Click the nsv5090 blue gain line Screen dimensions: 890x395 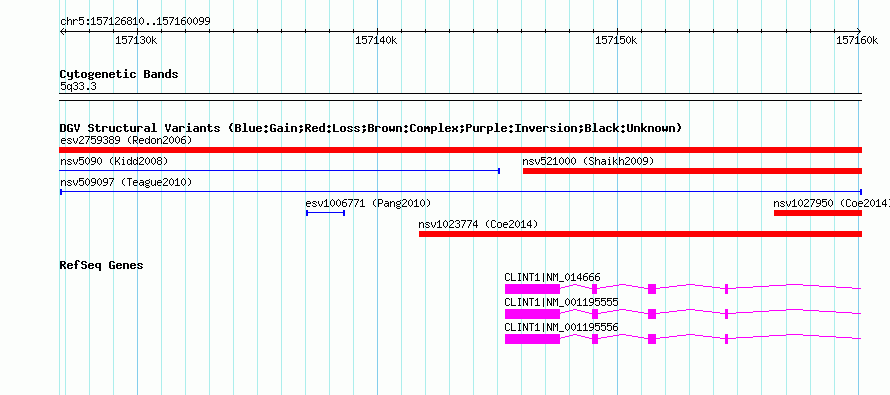click(279, 171)
